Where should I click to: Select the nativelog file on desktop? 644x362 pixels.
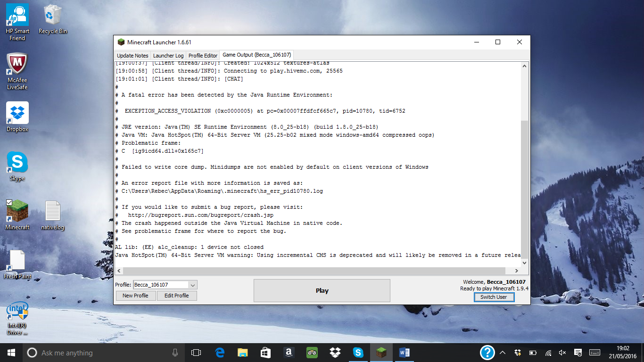52,215
